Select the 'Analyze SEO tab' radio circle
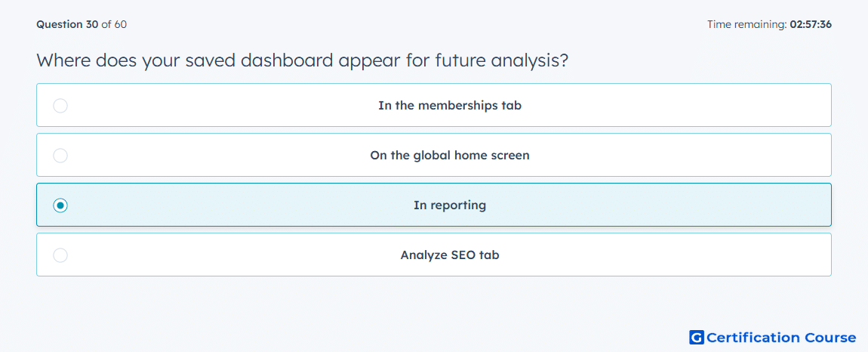This screenshot has height=352, width=868. pyautogui.click(x=60, y=255)
